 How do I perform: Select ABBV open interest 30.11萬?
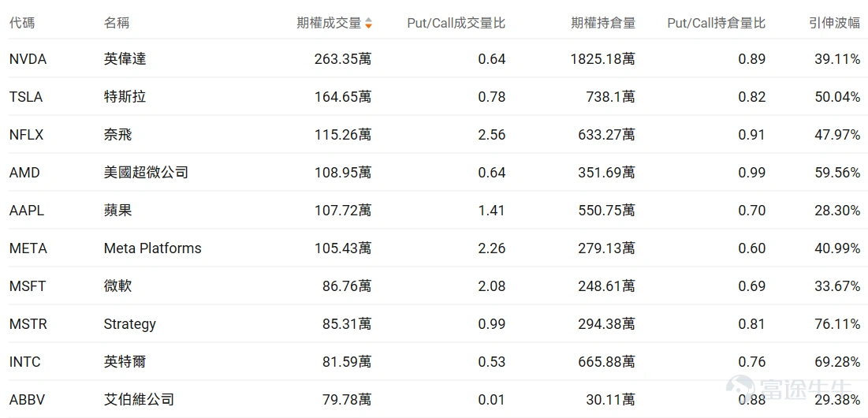pos(610,399)
